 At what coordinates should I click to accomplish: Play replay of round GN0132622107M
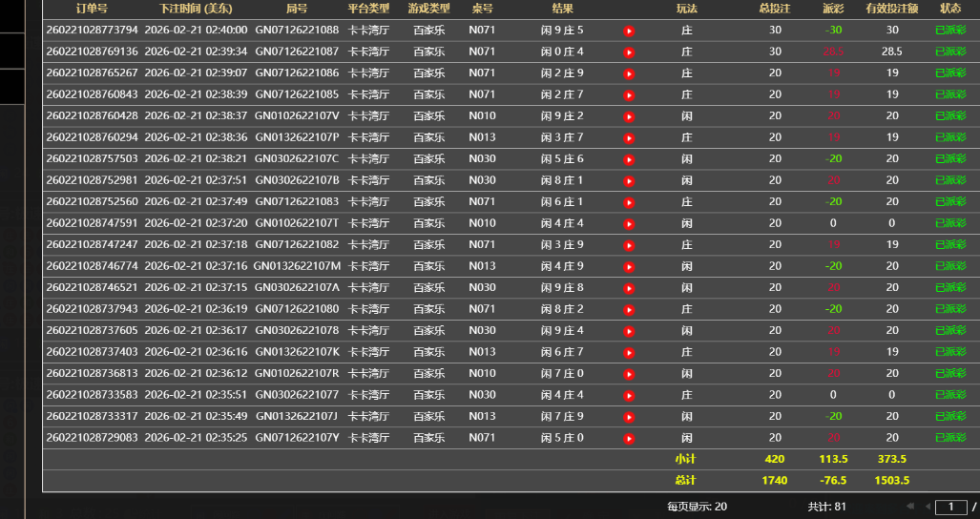point(629,266)
